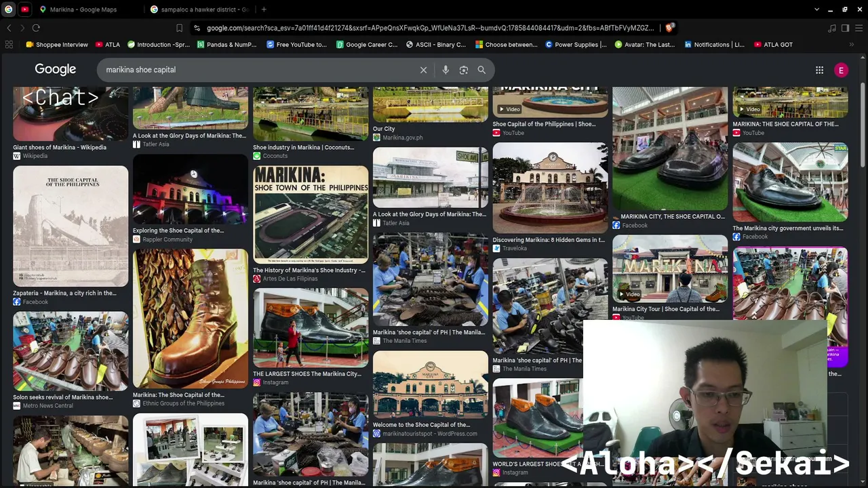The image size is (868, 488).
Task: Open the Avatar: The Last... bookmark
Action: [x=645, y=45]
